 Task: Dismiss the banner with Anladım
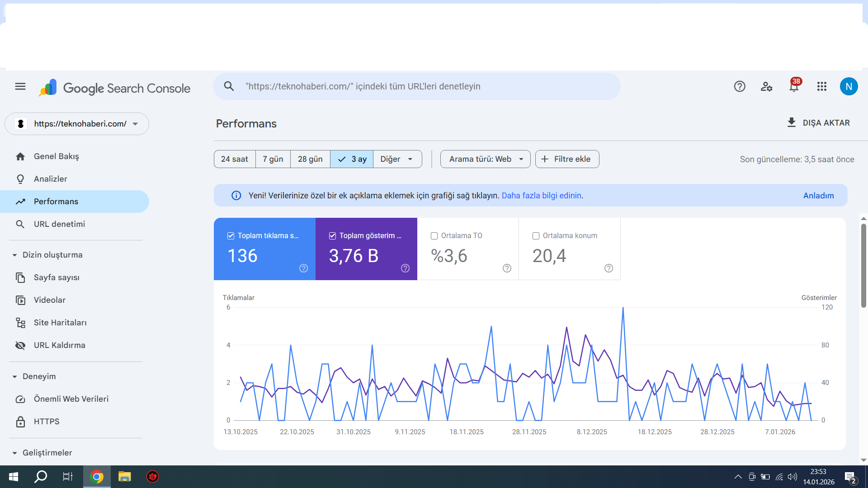click(x=818, y=196)
